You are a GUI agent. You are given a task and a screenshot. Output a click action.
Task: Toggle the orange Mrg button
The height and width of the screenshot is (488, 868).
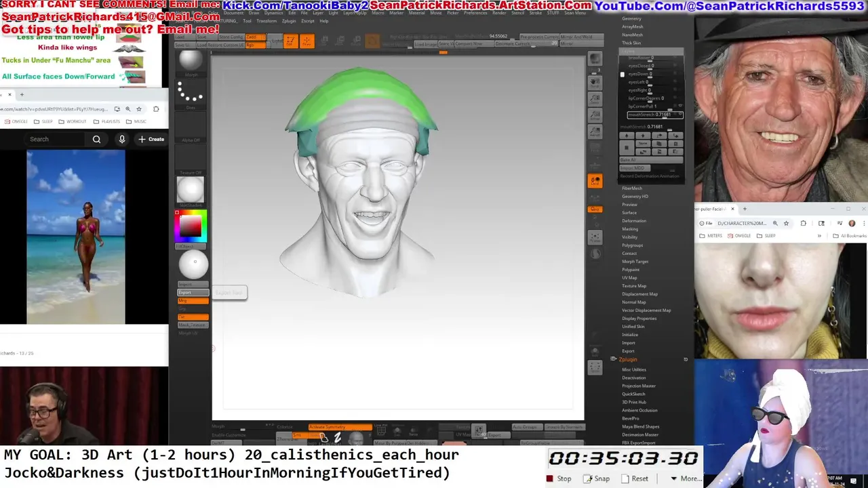193,300
